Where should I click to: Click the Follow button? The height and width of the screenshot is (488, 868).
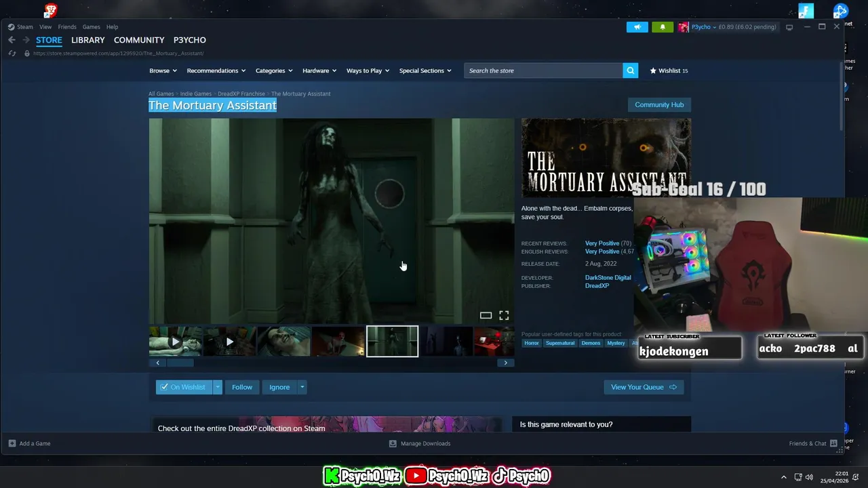[x=242, y=387]
